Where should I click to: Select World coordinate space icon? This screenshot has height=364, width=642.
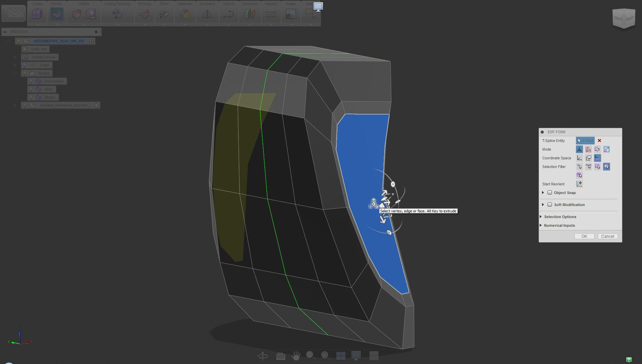coord(579,158)
